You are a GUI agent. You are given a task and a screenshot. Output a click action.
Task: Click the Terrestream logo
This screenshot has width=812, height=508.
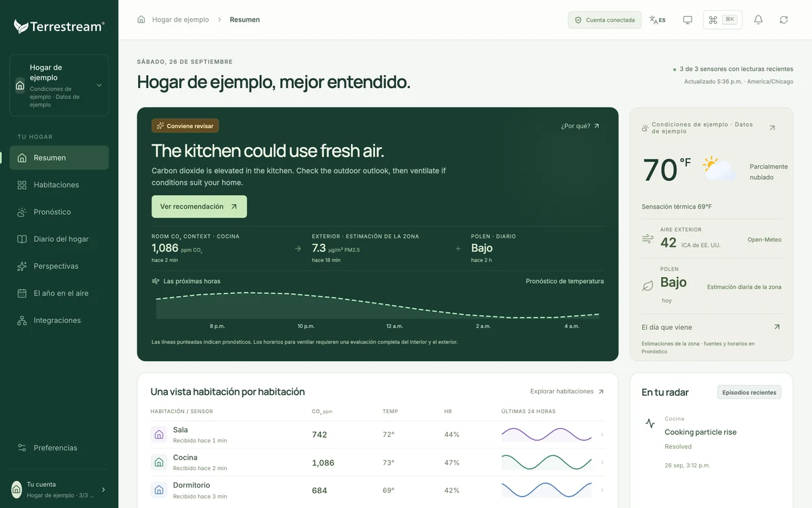(x=59, y=26)
